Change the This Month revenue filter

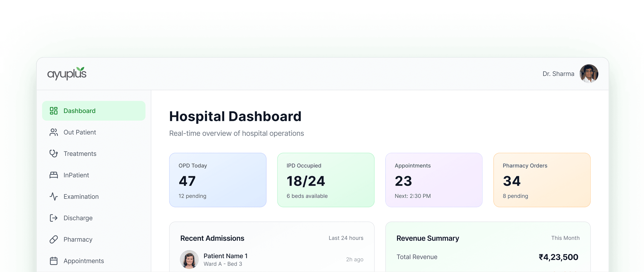[566, 238]
